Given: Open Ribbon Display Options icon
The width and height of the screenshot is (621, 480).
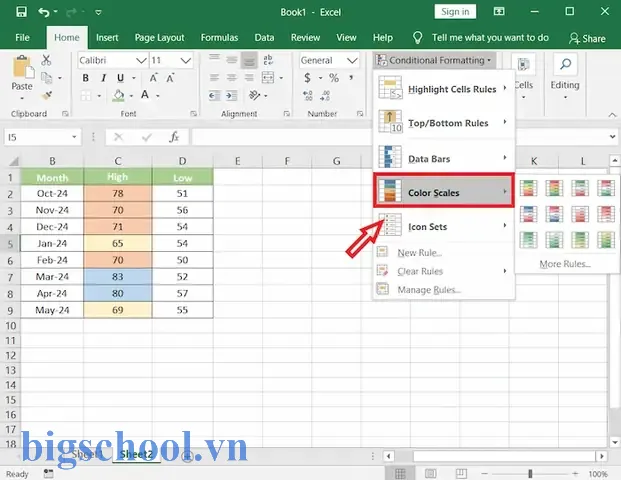Looking at the screenshot, I should point(499,11).
